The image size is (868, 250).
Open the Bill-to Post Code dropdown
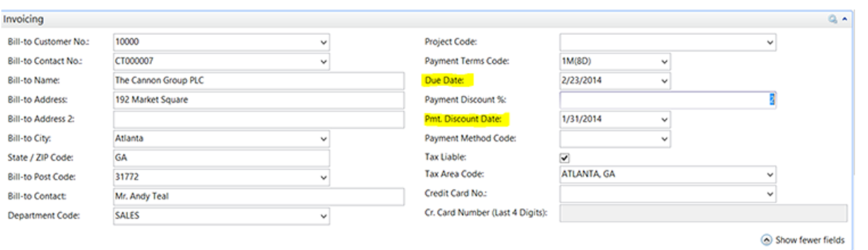click(x=323, y=178)
